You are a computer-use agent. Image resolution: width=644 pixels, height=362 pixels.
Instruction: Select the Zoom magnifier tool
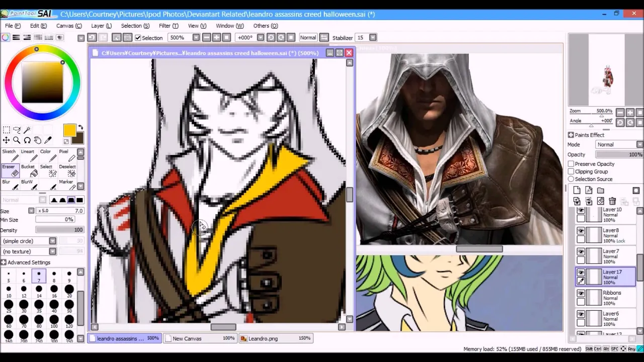coord(17,141)
